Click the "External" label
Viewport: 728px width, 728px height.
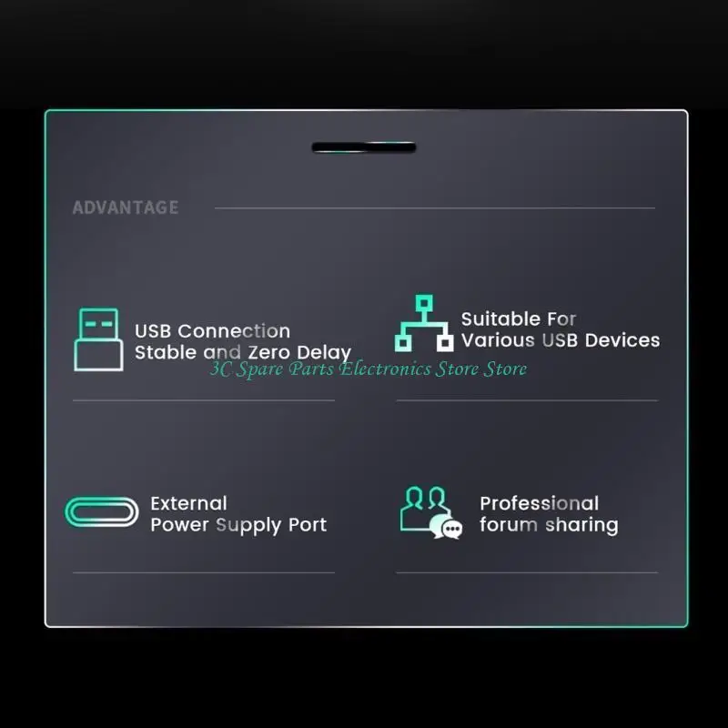[x=188, y=503]
